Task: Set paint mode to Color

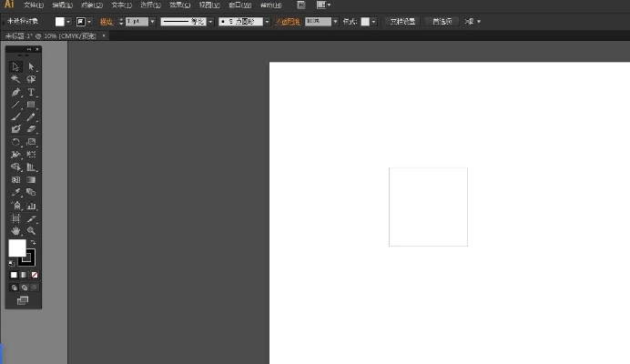Action: click(14, 275)
